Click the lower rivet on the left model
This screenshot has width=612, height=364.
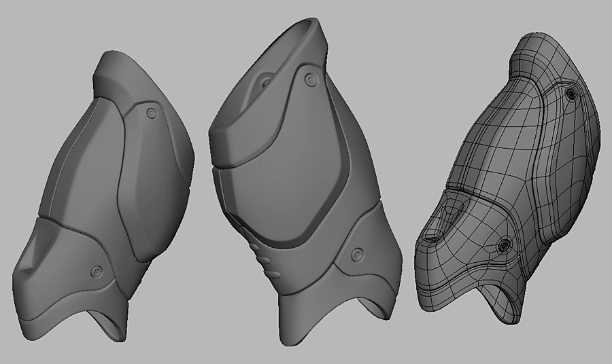click(x=97, y=272)
